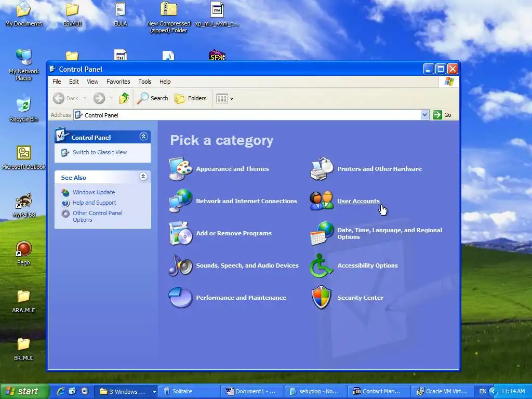The width and height of the screenshot is (532, 399).
Task: Open the Windows Update link
Action: point(94,192)
